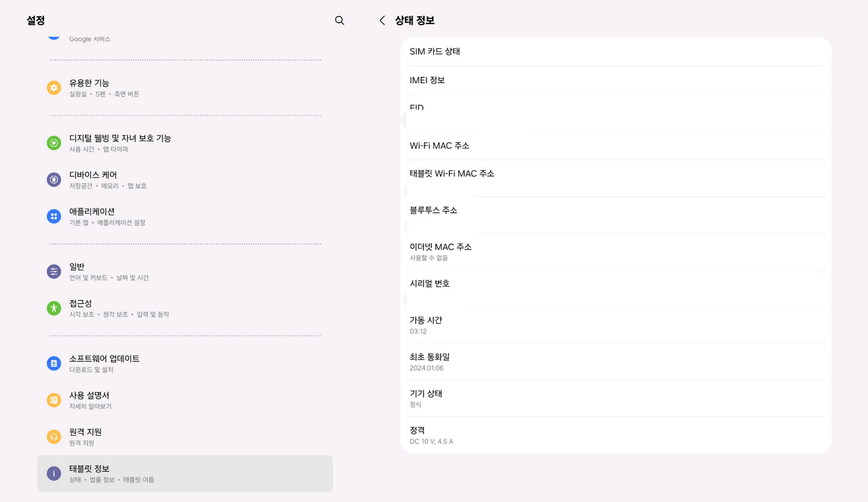Click the Wi-Fi MAC 주소 row
The width and height of the screenshot is (868, 502).
[x=615, y=145]
